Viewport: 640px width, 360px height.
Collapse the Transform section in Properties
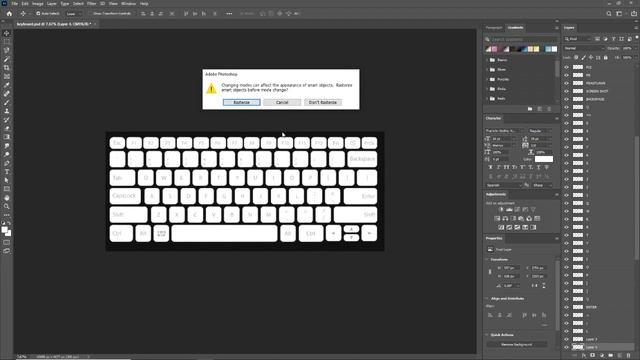(487, 260)
